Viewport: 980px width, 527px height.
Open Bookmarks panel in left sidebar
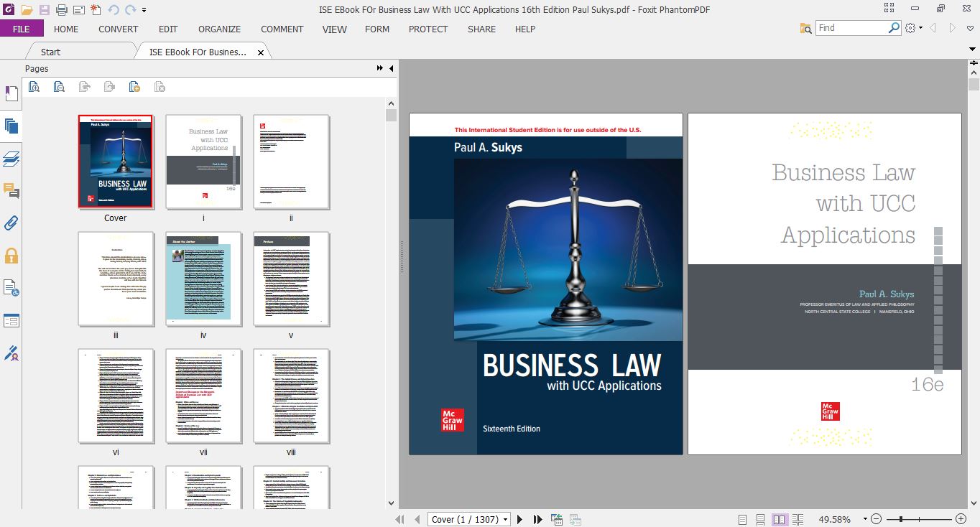[11, 94]
